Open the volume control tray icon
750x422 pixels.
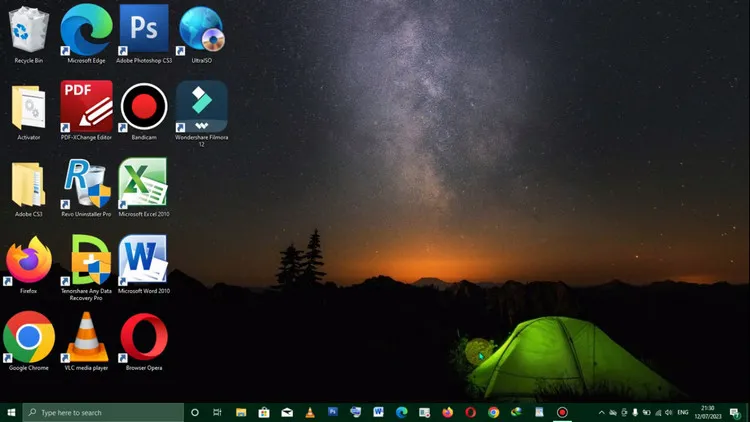(669, 412)
